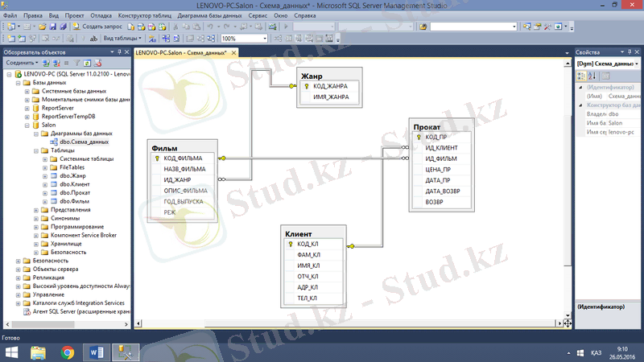Viewport: 644px width, 362px height.
Task: Select the ИМЯ_ЖАНРА column in Жанр table
Action: pyautogui.click(x=331, y=97)
